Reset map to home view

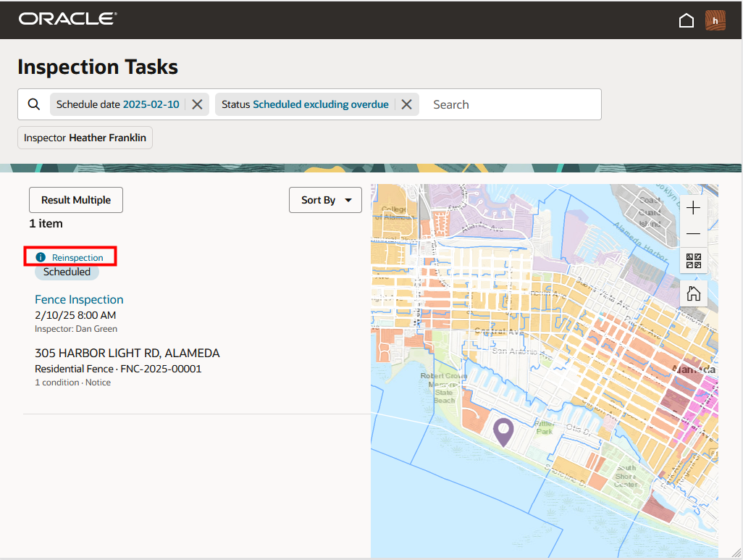pos(693,293)
